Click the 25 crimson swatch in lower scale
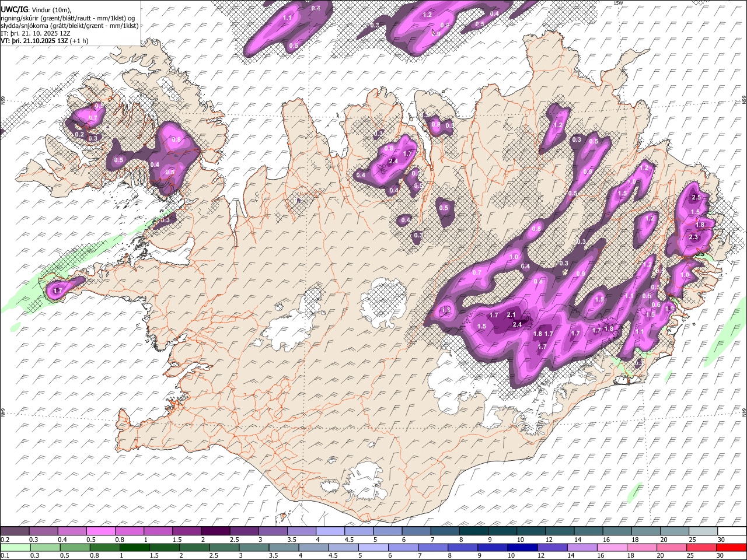This screenshot has width=747, height=560. 701,548
